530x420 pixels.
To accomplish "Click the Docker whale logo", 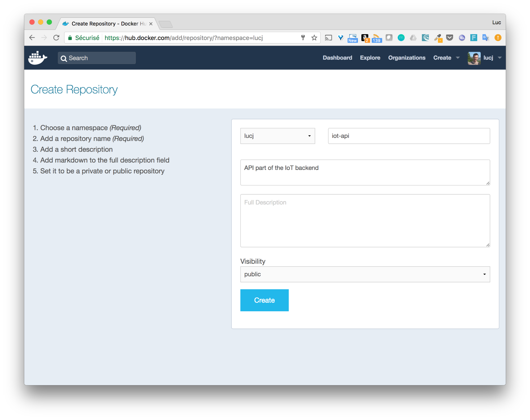I will coord(38,58).
